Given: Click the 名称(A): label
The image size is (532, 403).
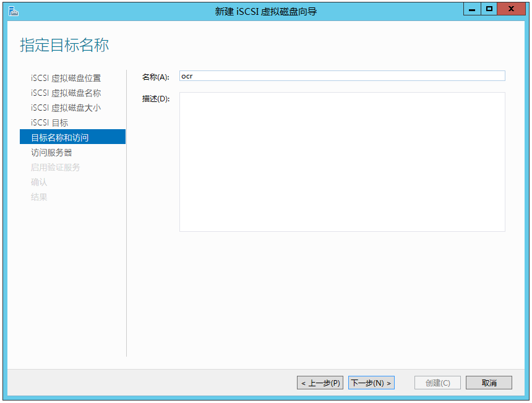Looking at the screenshot, I should (x=156, y=77).
